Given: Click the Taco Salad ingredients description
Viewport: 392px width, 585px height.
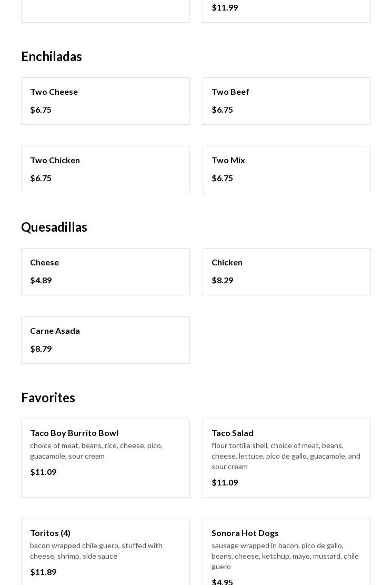Looking at the screenshot, I should [x=286, y=456].
